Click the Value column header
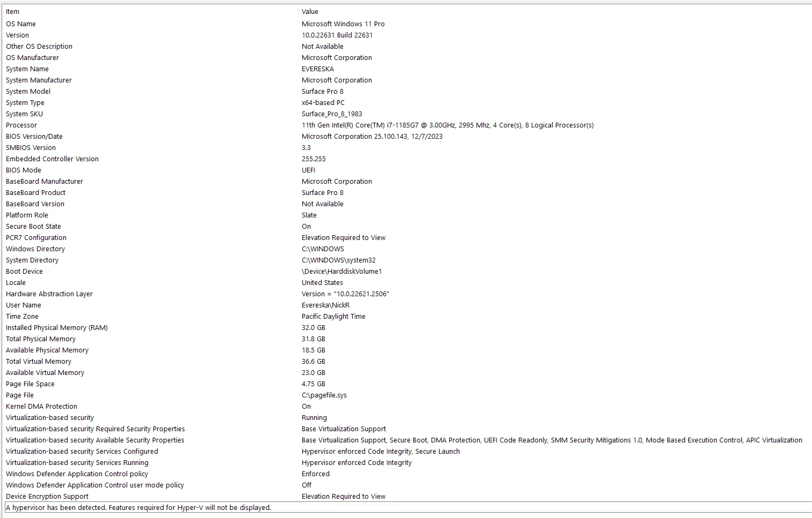 pos(555,11)
